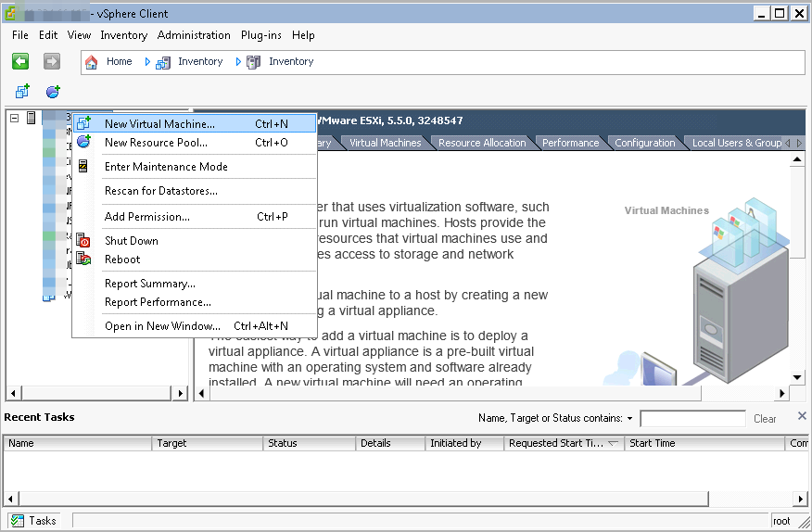
Task: Type in the Recent Tasks filter field
Action: 692,419
